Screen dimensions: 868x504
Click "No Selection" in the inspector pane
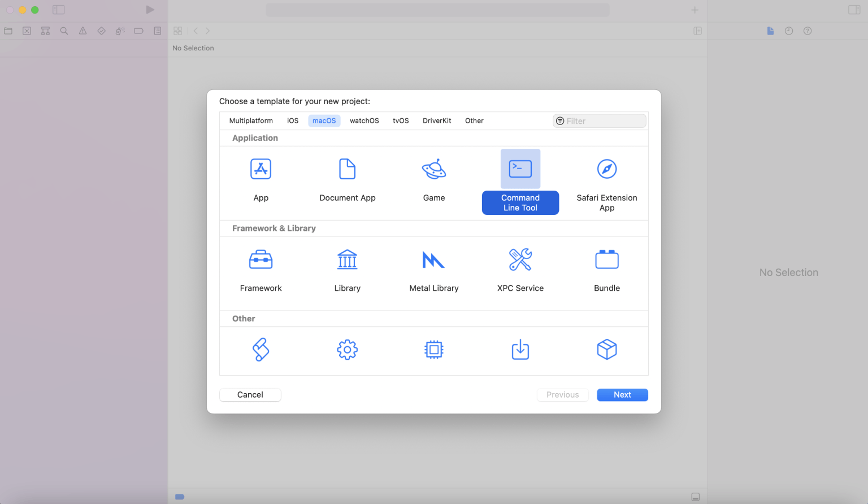click(789, 273)
